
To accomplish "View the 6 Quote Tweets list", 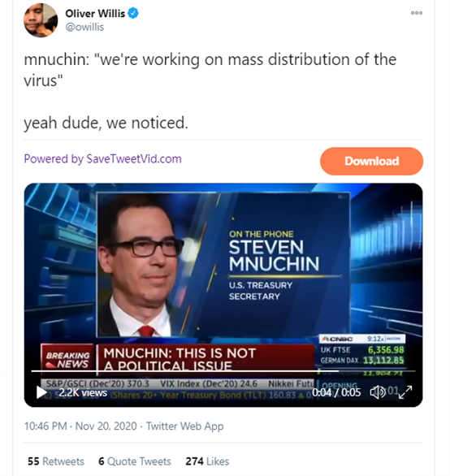I will [135, 461].
